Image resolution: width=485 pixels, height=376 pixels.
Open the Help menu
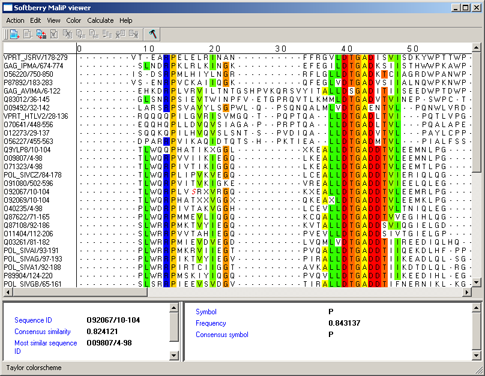[x=126, y=21]
